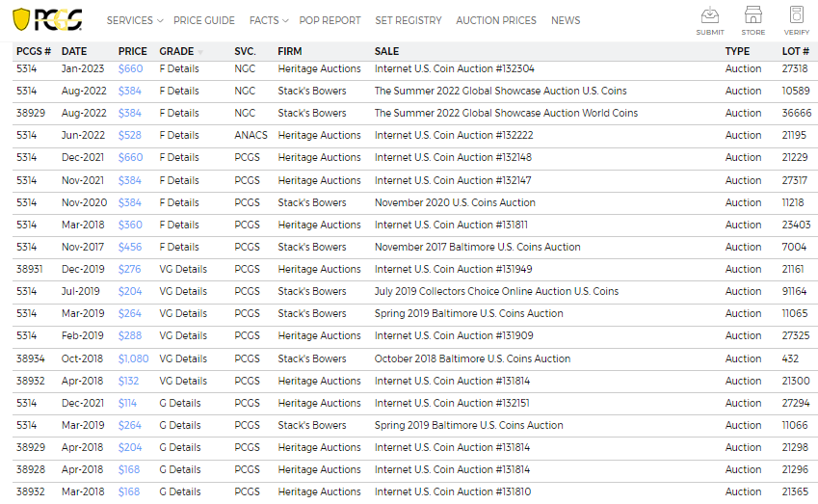Open the $384 price for Nov-2020 sale

130,202
